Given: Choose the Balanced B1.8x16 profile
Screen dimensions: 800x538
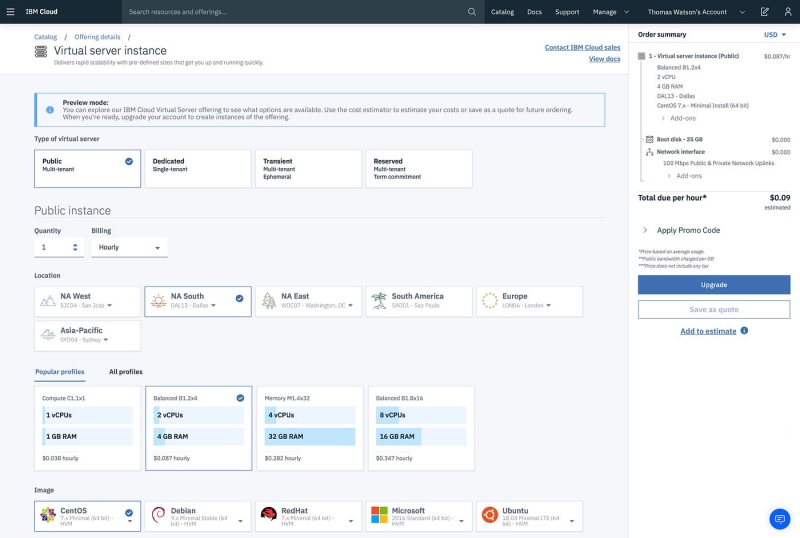Looking at the screenshot, I should [421, 428].
